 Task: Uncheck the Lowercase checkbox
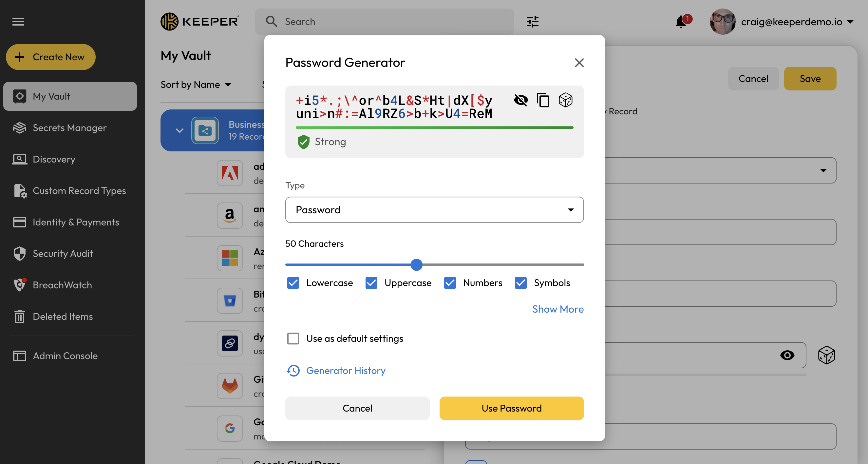click(x=293, y=282)
